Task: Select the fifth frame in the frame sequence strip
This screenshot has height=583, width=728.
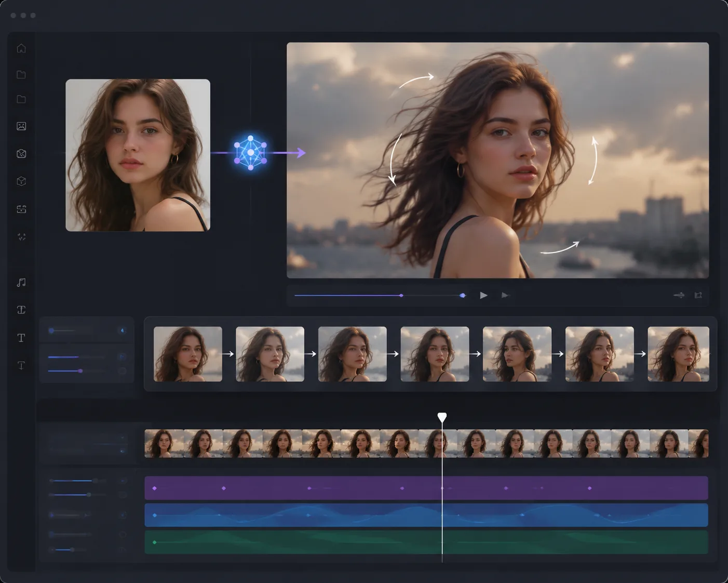Action: coord(517,354)
